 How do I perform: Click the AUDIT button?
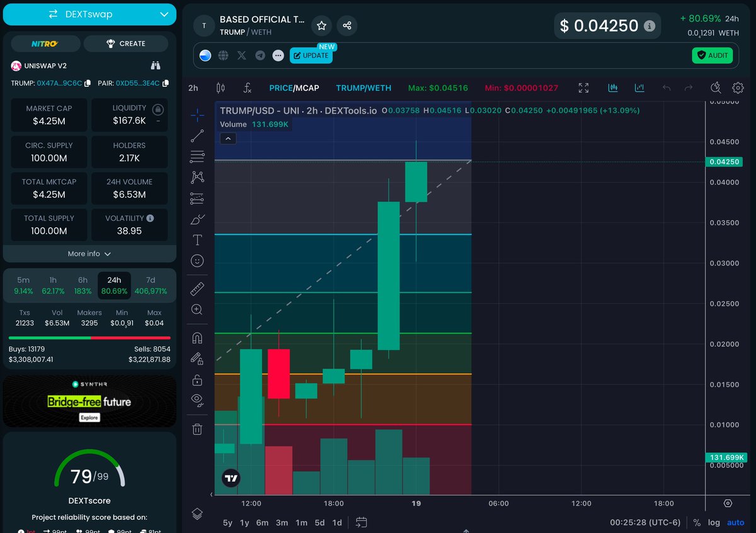(712, 55)
